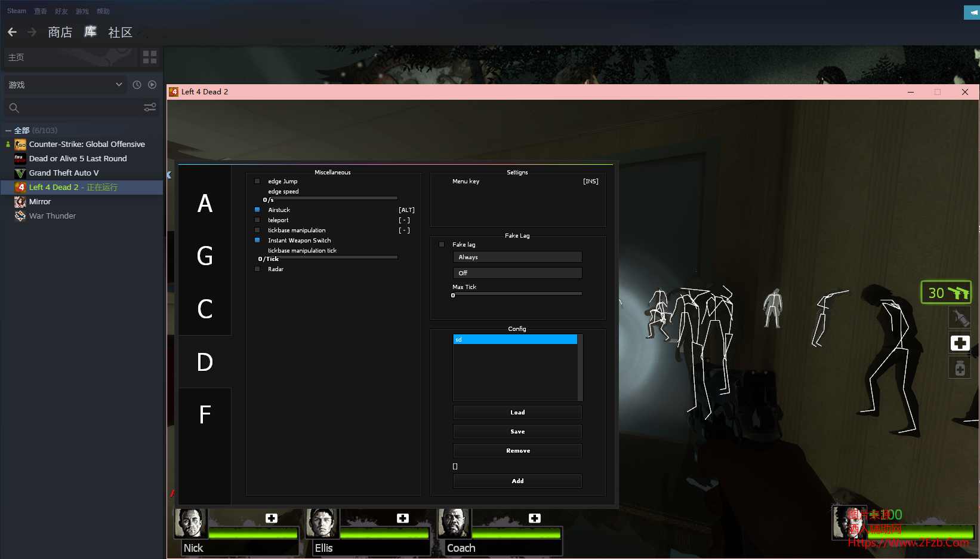Open the Fake lag 'Off' combo box
This screenshot has height=559, width=980.
click(517, 273)
